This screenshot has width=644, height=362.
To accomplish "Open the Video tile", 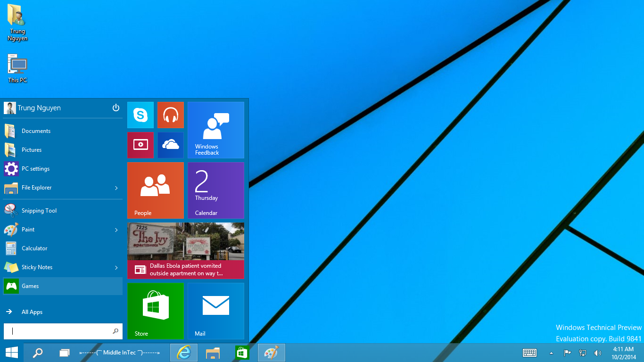I will [x=140, y=145].
